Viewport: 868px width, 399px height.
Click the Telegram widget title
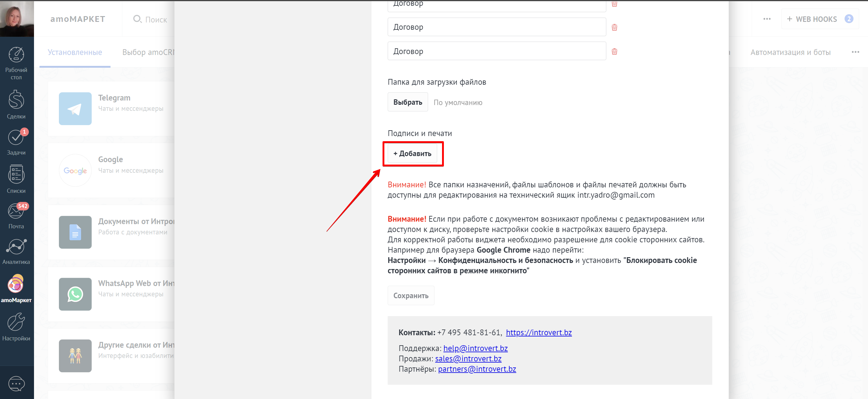[114, 98]
